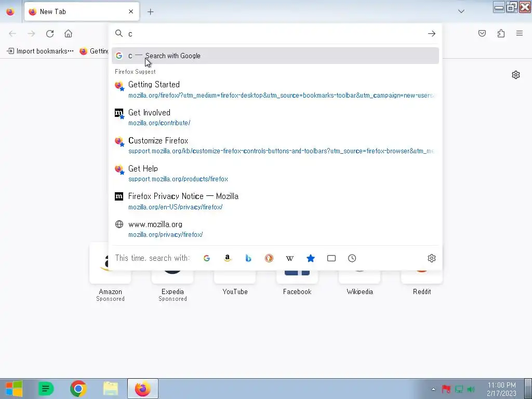Click Import bookmarks in the bookmarks toolbar

pyautogui.click(x=40, y=51)
